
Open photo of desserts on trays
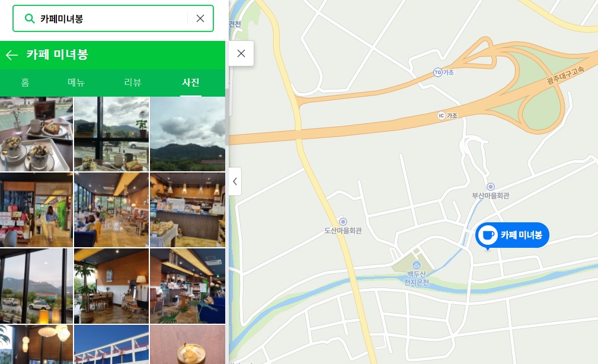(36, 134)
